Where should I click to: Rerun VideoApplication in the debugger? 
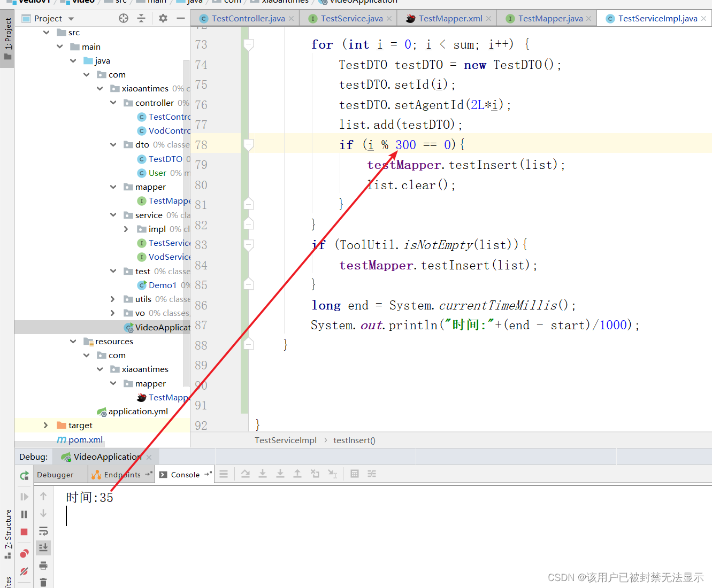pos(24,475)
